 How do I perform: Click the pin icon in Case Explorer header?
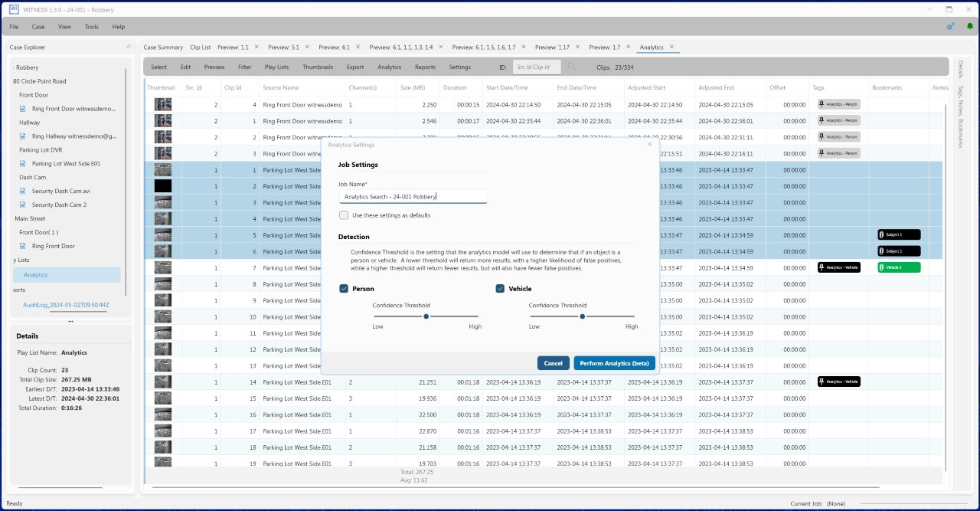point(129,47)
